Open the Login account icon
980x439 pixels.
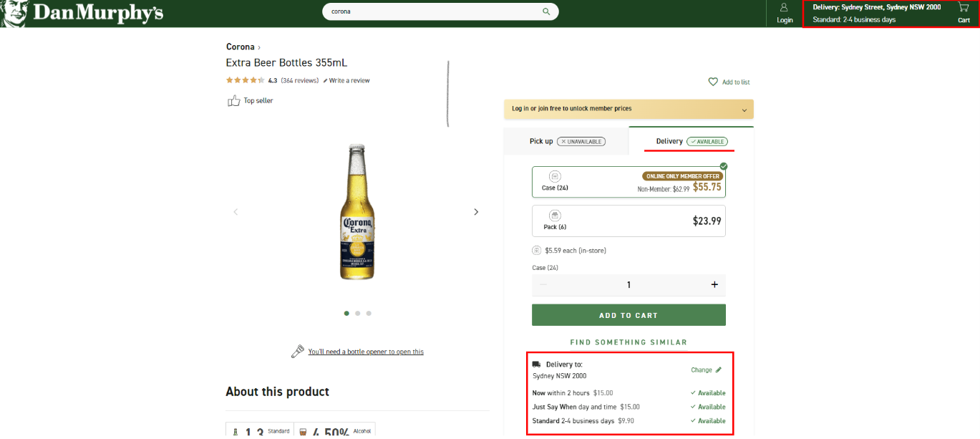(785, 8)
